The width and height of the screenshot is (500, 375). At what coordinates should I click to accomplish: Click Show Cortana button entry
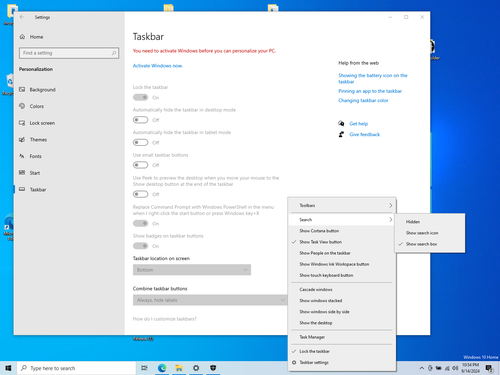point(342,231)
